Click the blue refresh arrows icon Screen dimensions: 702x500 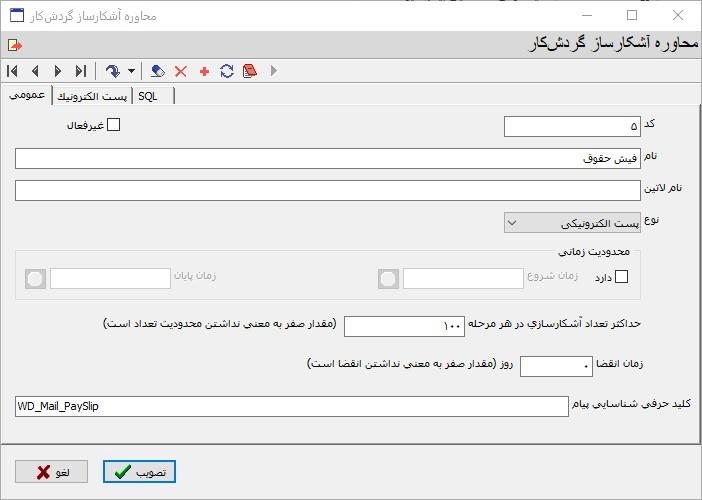(x=227, y=71)
